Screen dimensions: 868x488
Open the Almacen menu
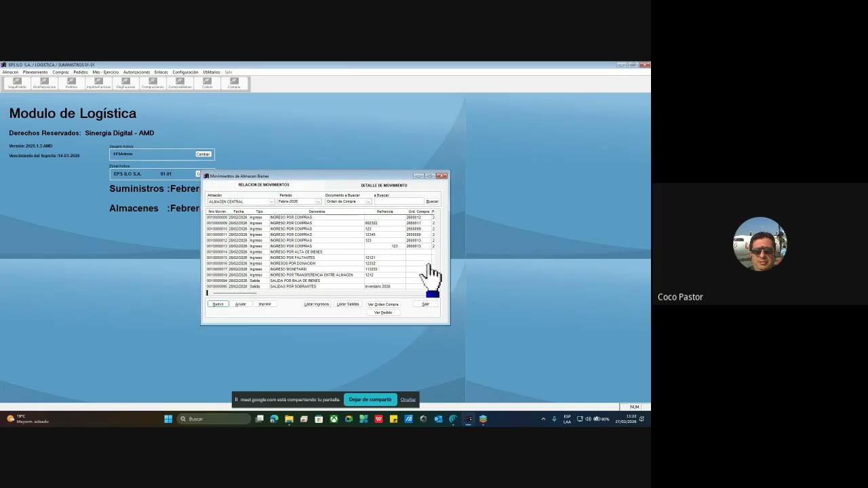click(x=10, y=72)
